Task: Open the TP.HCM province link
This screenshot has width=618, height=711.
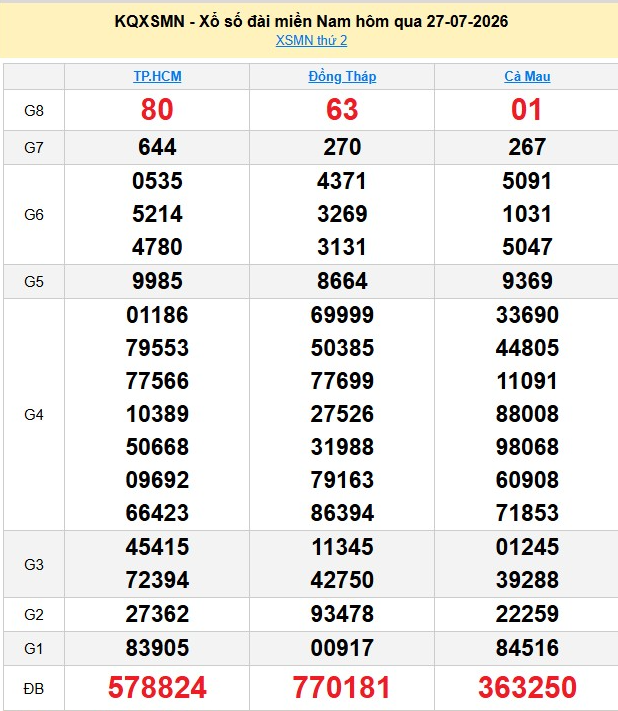Action: 157,76
